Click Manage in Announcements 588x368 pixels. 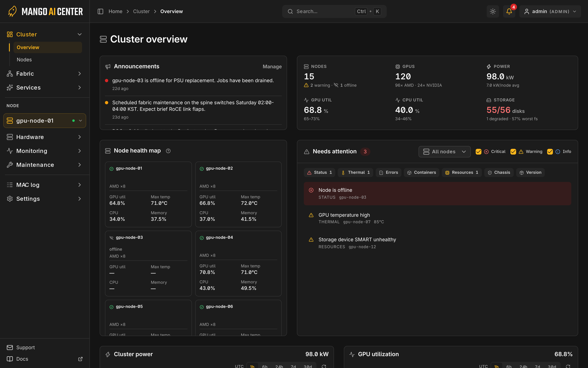(x=272, y=67)
